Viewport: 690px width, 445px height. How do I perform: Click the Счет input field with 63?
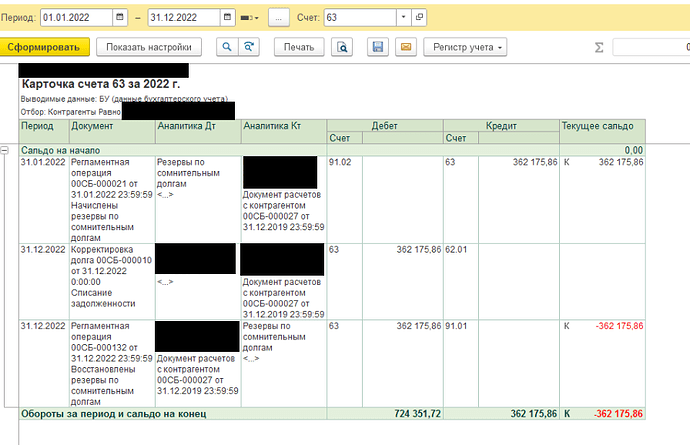click(x=360, y=18)
